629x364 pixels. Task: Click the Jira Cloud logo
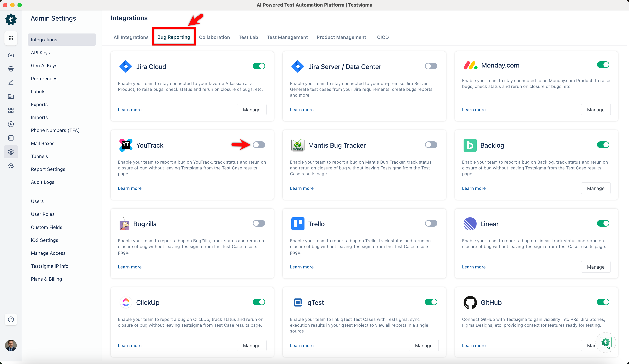126,67
